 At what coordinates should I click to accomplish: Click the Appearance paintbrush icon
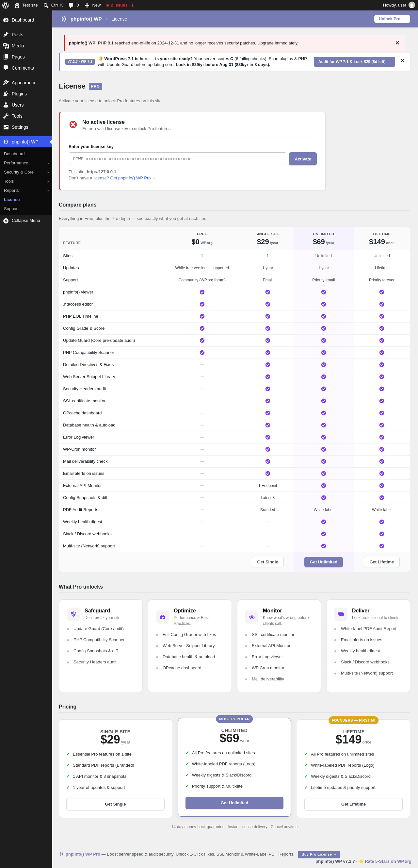coord(6,83)
